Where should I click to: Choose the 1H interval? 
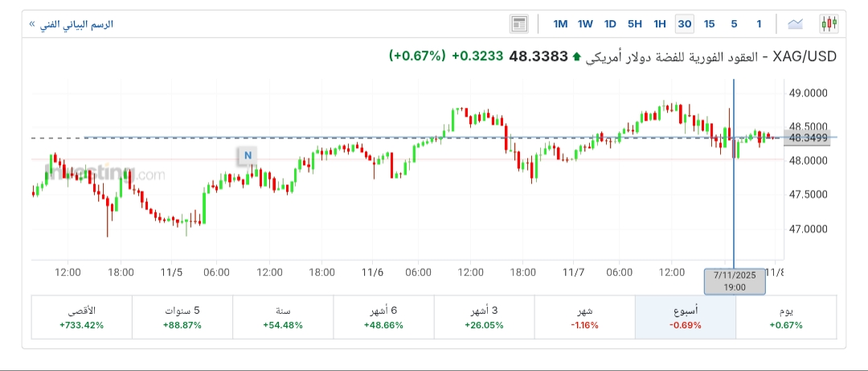coord(660,23)
